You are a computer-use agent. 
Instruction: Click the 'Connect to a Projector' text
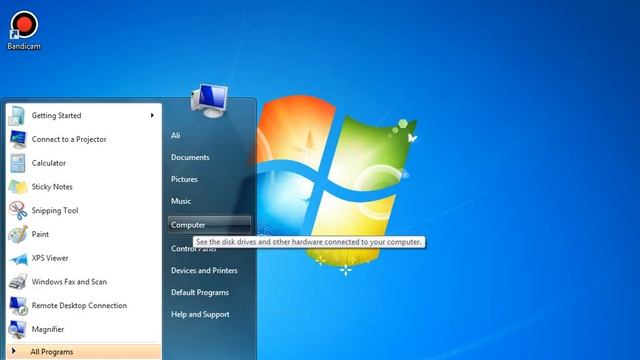69,140
